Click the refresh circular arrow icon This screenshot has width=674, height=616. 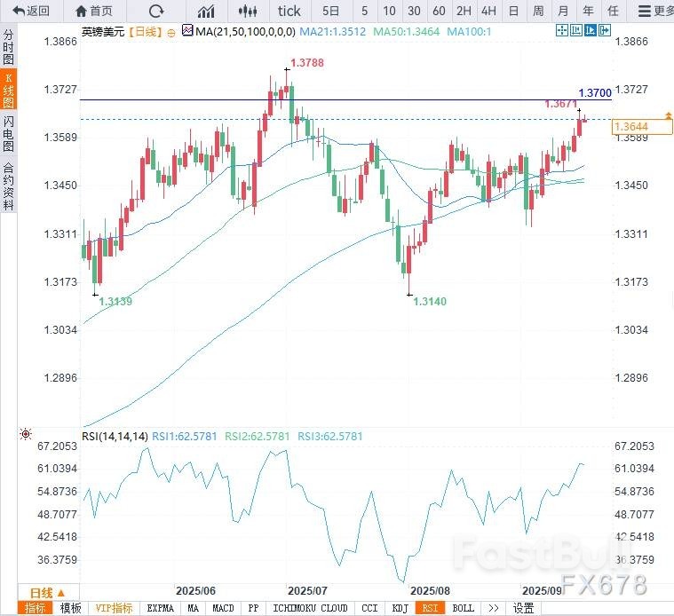pyautogui.click(x=156, y=12)
